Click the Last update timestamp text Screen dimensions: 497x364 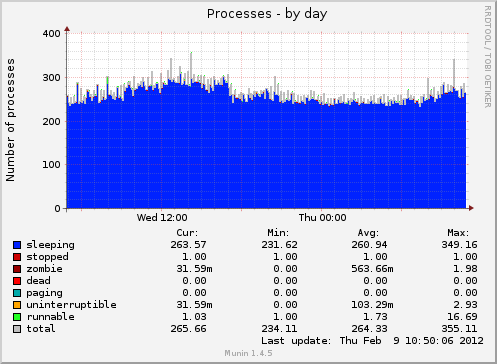coord(372,341)
